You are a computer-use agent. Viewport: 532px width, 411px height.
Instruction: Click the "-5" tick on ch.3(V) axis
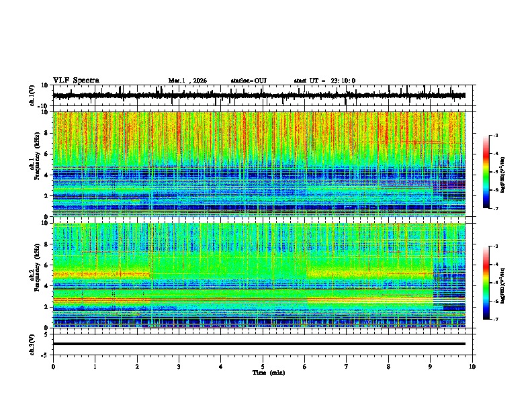[45, 355]
